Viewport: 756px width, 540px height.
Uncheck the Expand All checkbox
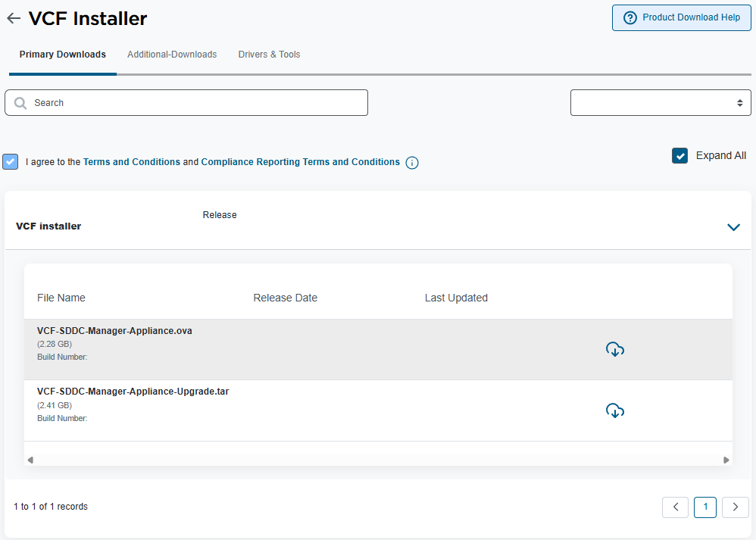point(679,156)
